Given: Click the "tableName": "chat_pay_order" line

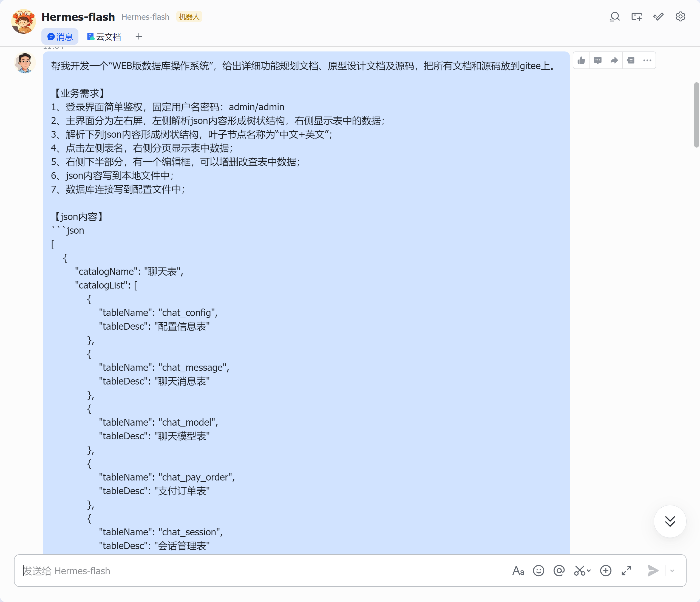Looking at the screenshot, I should click(167, 477).
